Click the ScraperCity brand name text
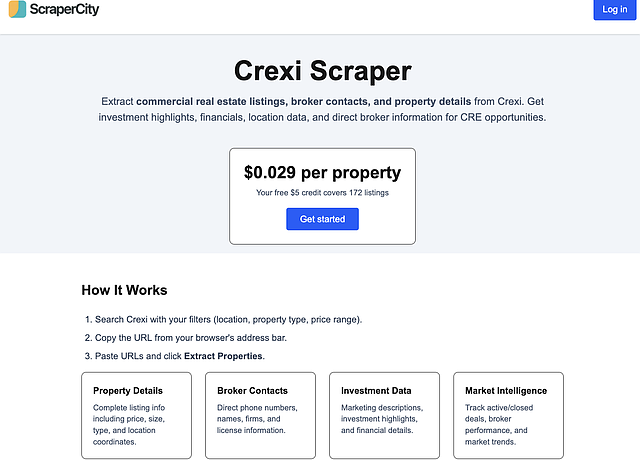The height and width of the screenshot is (460, 640). 64,10
